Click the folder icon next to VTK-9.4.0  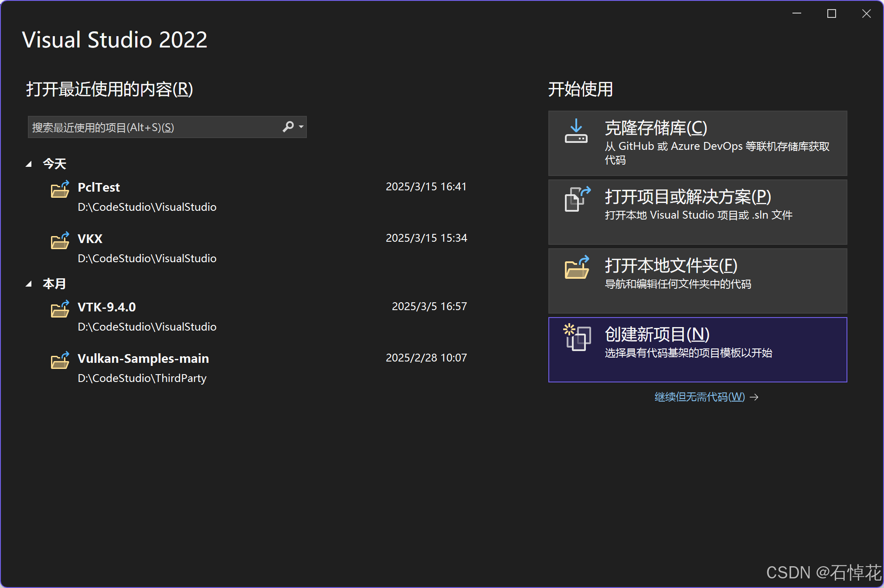pyautogui.click(x=60, y=309)
